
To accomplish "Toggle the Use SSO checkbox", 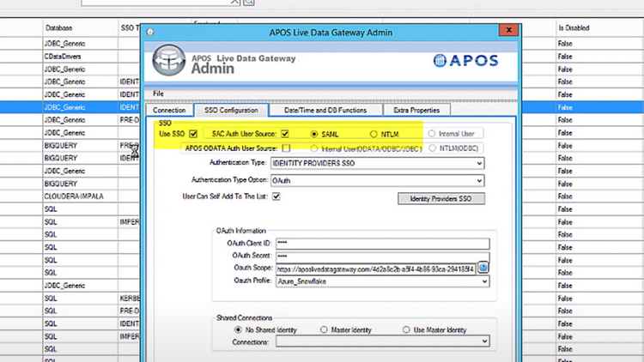I will (193, 134).
